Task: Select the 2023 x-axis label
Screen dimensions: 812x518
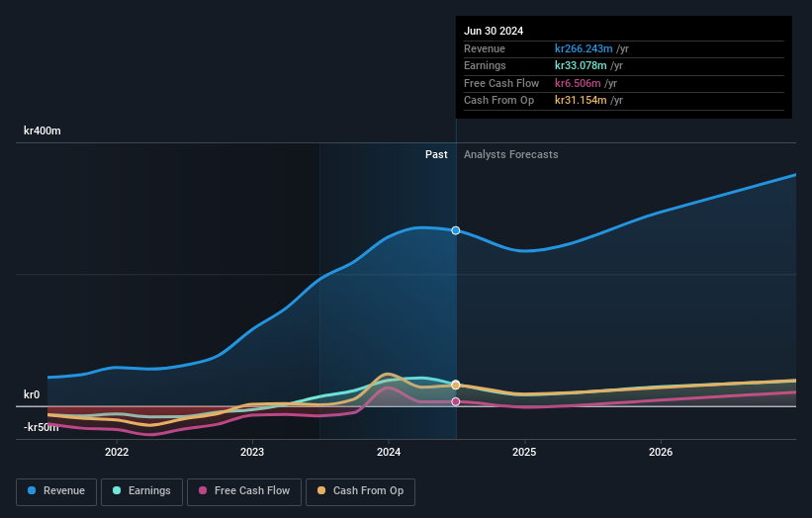Action: click(252, 452)
